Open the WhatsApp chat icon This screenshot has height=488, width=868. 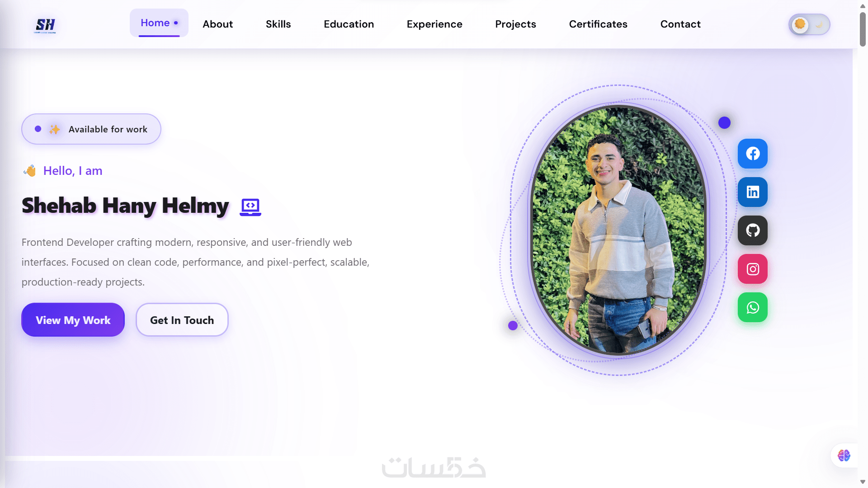752,307
